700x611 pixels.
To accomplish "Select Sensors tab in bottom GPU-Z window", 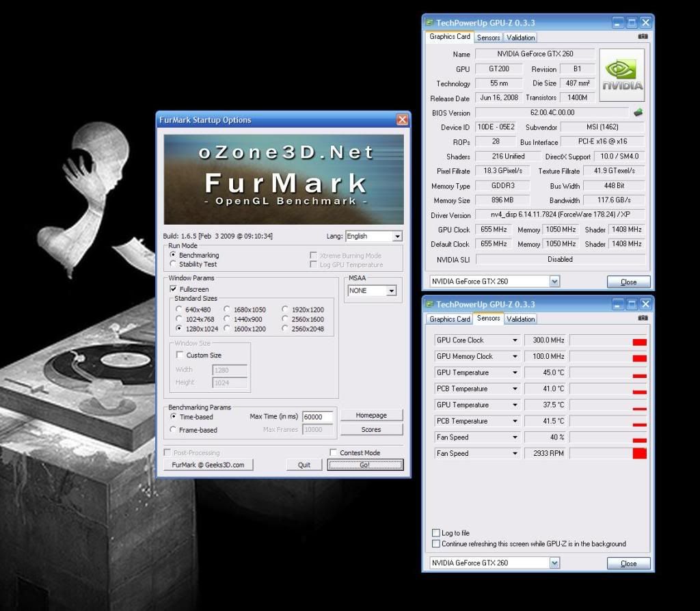I will tap(488, 318).
